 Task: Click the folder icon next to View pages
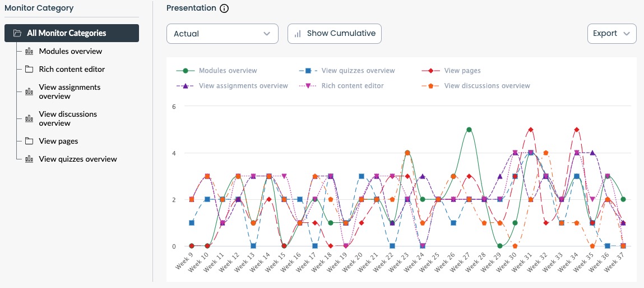click(x=29, y=141)
